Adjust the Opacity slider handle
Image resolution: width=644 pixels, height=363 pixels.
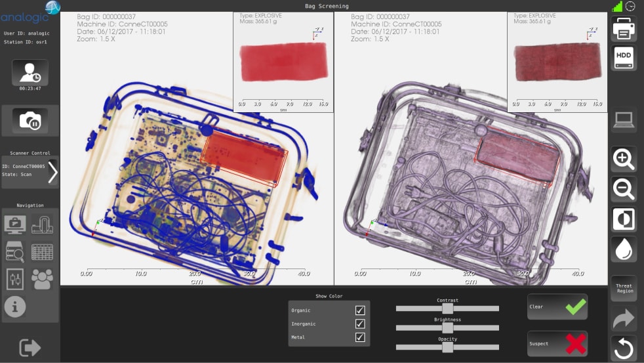point(448,347)
